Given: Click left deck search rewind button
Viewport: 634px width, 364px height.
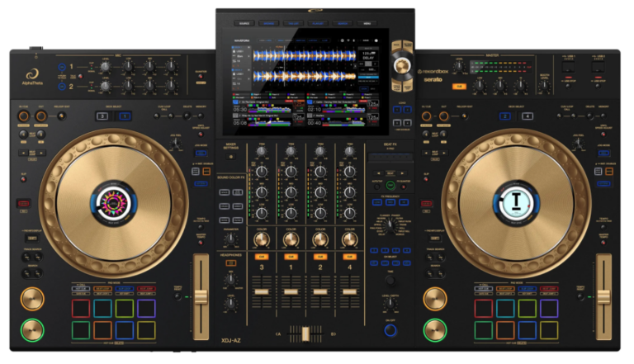Looking at the screenshot, I should [26, 273].
